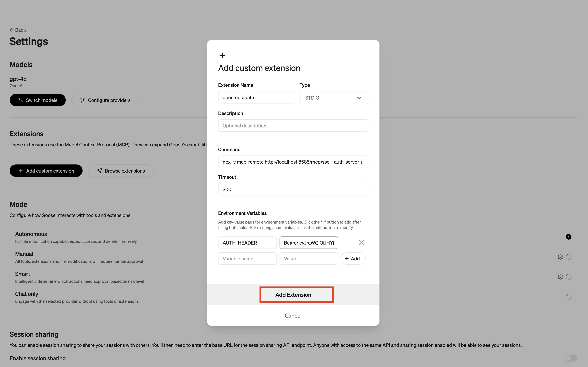Remove the AUTH_HEADER variable with the X icon

click(x=361, y=242)
